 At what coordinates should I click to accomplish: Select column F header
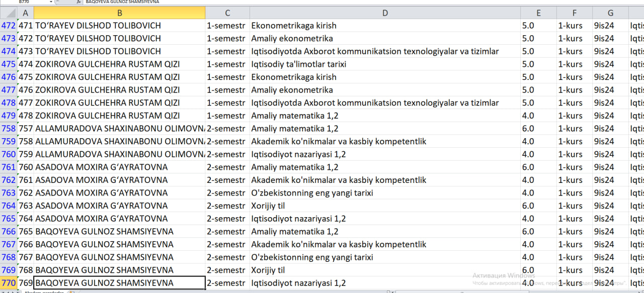click(574, 13)
